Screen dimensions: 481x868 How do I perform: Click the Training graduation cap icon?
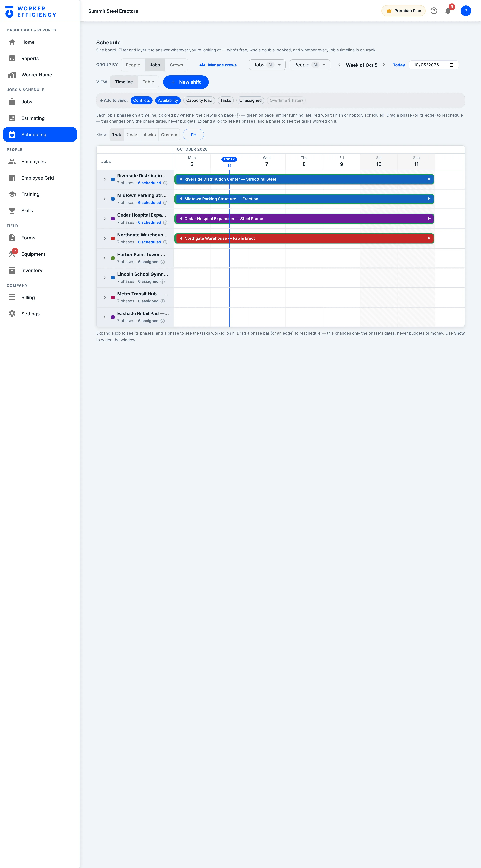12,194
